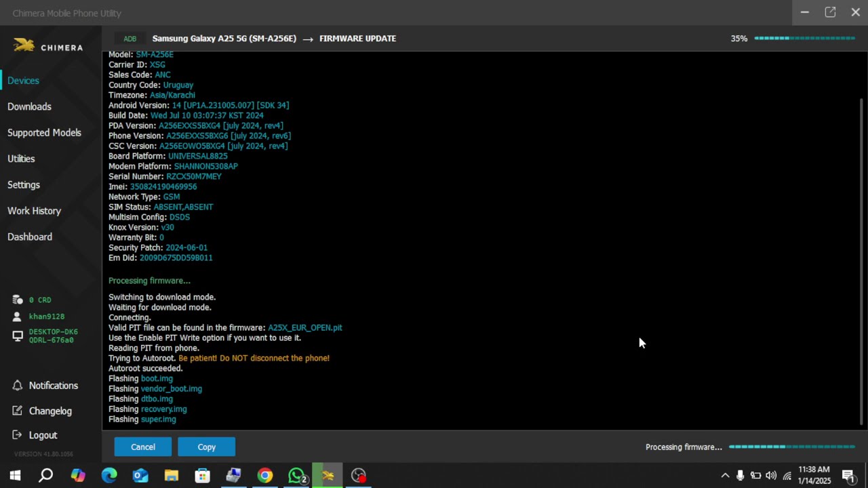The image size is (868, 488).
Task: Go to the Downloads section
Action: tap(29, 106)
